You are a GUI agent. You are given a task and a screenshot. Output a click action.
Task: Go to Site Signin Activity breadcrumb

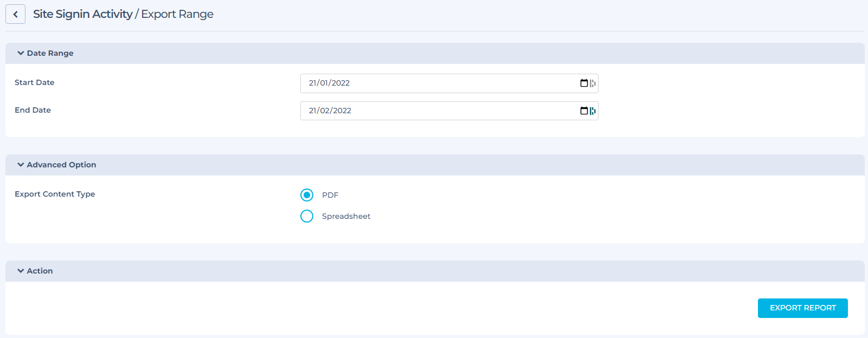pyautogui.click(x=82, y=14)
